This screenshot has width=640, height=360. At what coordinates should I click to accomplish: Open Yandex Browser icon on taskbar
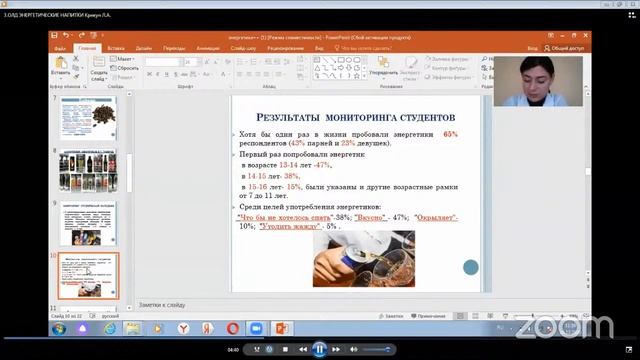(183, 329)
